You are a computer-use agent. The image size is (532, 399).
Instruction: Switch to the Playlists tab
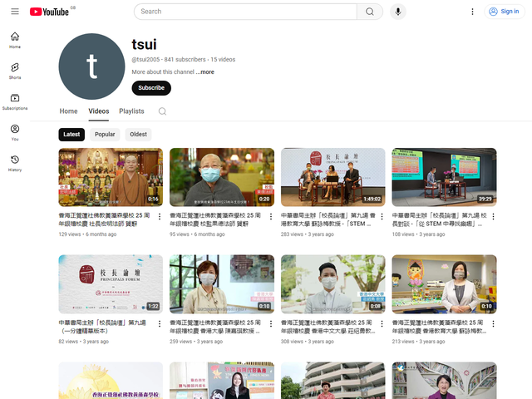pyautogui.click(x=131, y=111)
